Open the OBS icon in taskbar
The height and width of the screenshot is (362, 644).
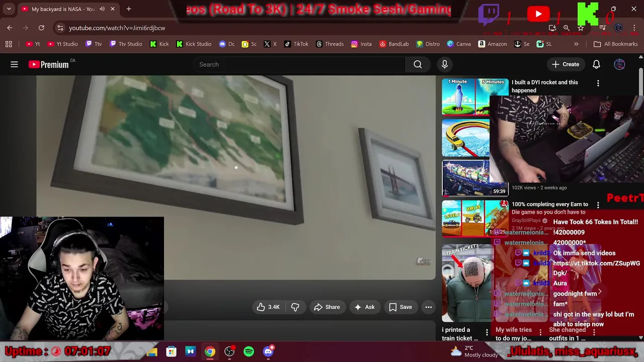click(229, 352)
